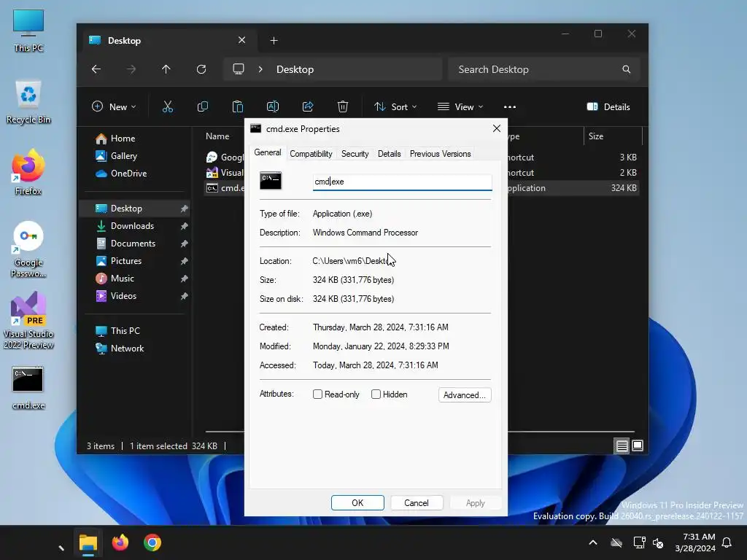Screen dimensions: 747x560
Task: Open Google Chrome from the taskbar
Action: (152, 542)
